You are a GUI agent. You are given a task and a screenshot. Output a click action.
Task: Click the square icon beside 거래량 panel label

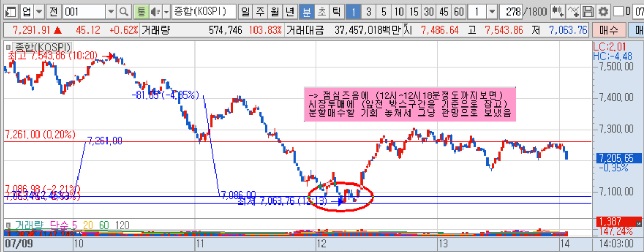click(7, 225)
